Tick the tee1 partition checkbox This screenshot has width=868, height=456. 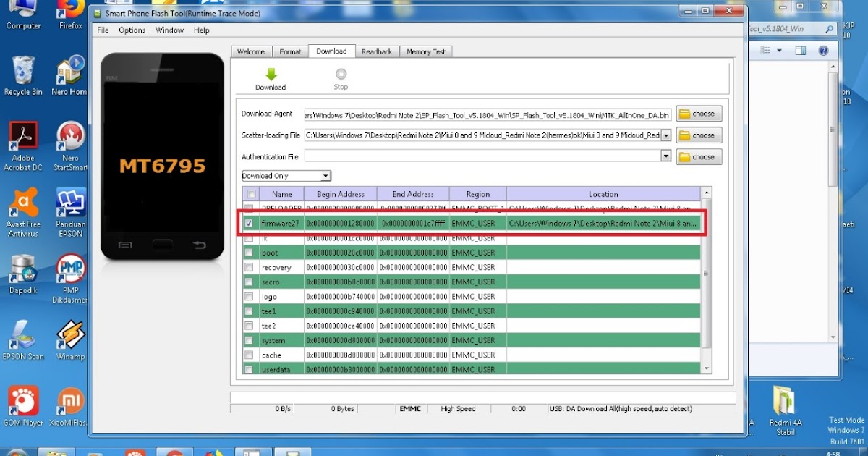pyautogui.click(x=249, y=311)
